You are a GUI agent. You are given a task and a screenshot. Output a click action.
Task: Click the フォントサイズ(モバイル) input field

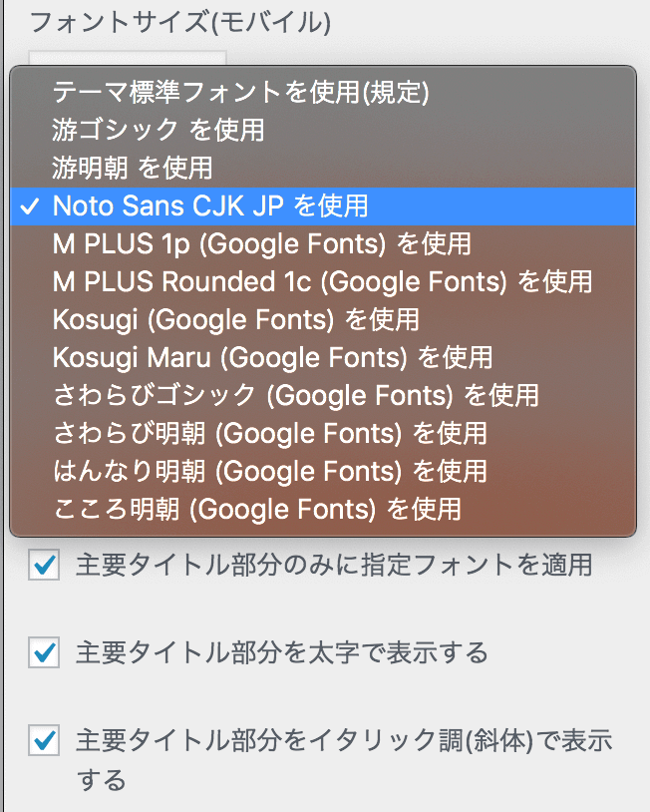coord(127,58)
